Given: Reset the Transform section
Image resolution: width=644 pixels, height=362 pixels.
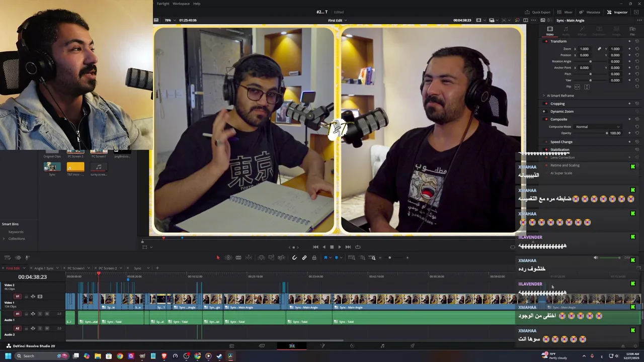Looking at the screenshot, I should [x=637, y=41].
